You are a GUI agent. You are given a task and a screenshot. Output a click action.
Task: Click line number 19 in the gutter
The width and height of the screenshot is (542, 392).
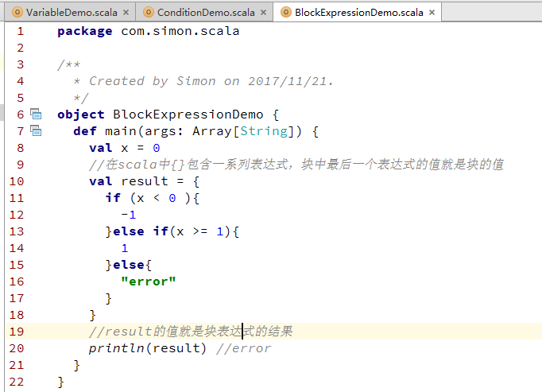point(17,332)
